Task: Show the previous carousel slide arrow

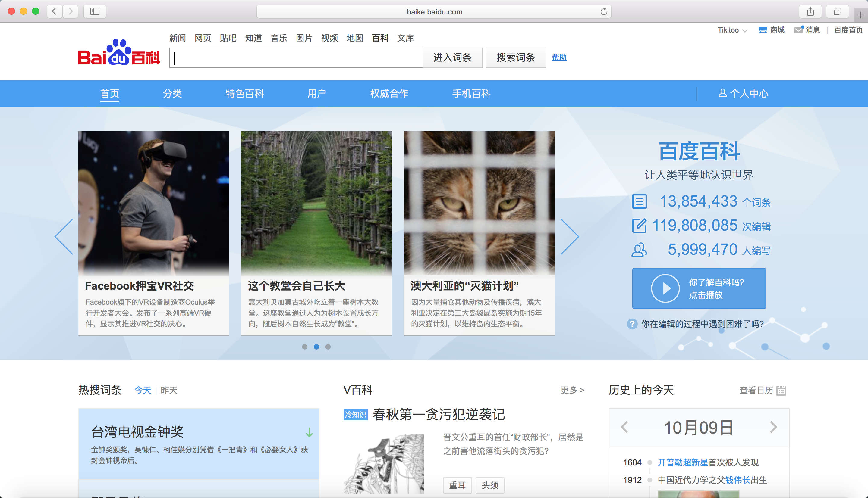Action: [64, 237]
